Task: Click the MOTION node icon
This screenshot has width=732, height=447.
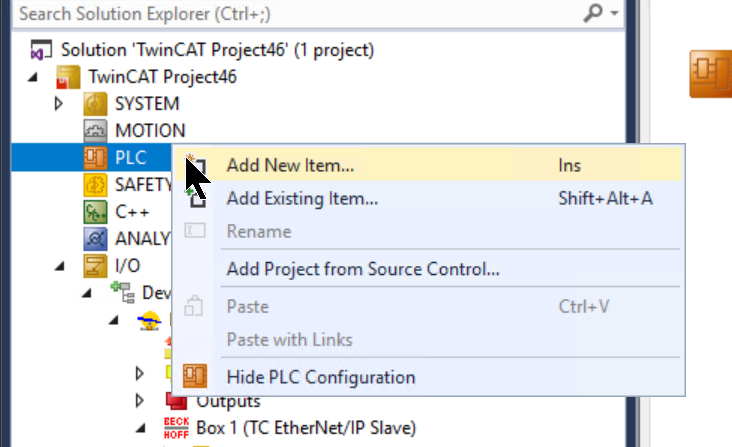Action: tap(95, 131)
